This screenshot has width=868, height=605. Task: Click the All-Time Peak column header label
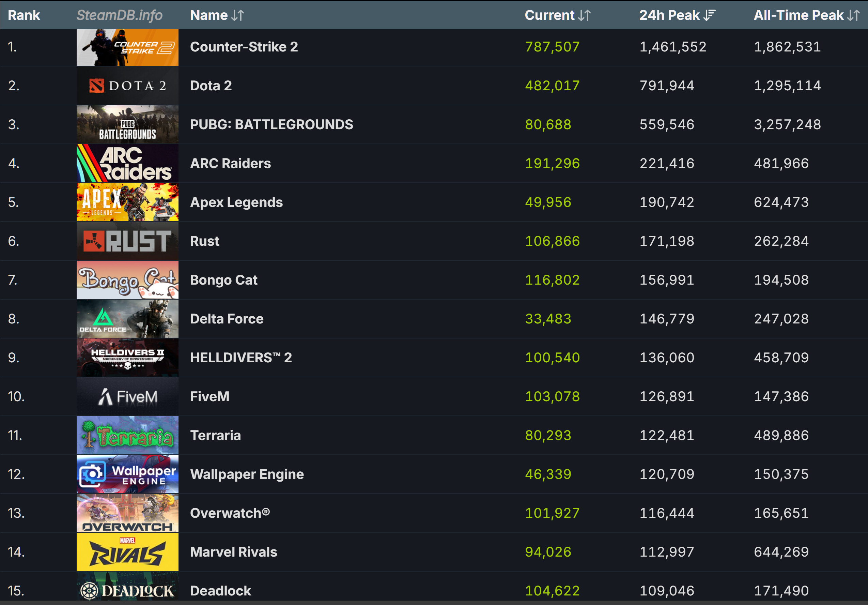click(799, 16)
